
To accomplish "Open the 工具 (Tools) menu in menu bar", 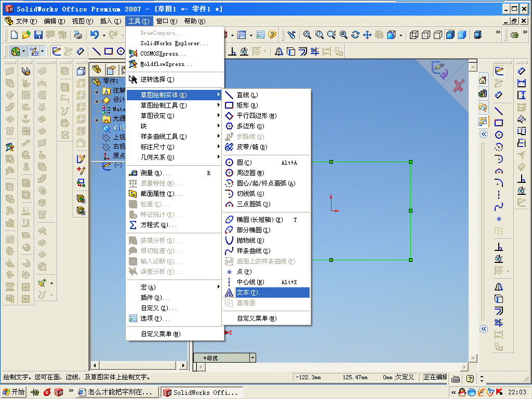I will click(138, 21).
